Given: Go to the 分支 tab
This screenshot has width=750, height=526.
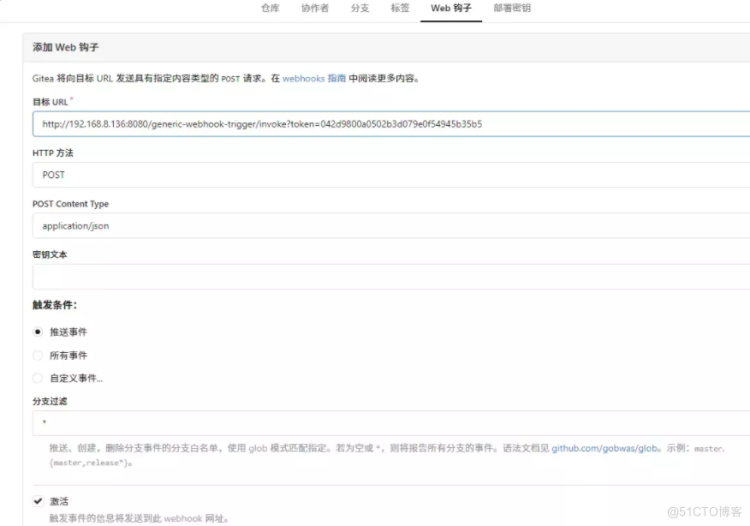Looking at the screenshot, I should point(360,8).
